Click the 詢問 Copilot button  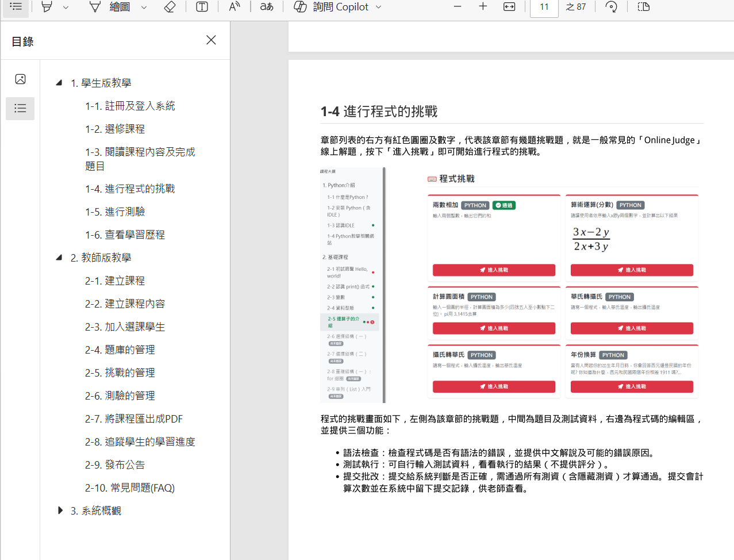338,7
